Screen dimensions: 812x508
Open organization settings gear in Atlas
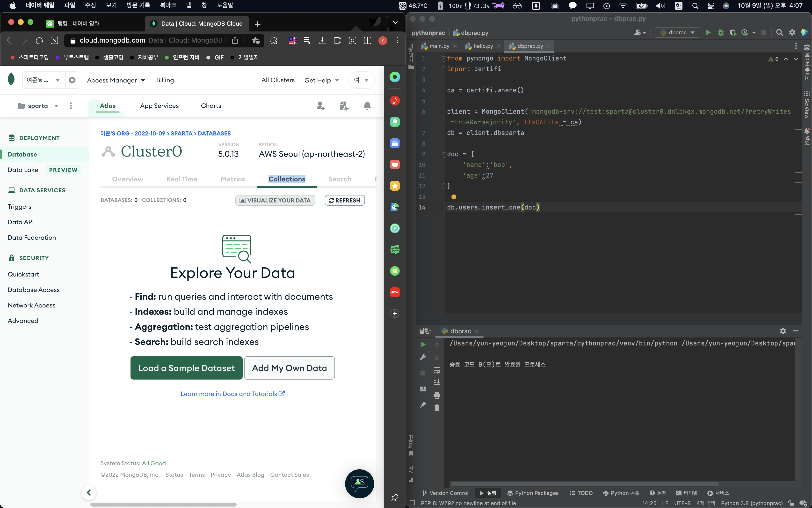pyautogui.click(x=72, y=80)
